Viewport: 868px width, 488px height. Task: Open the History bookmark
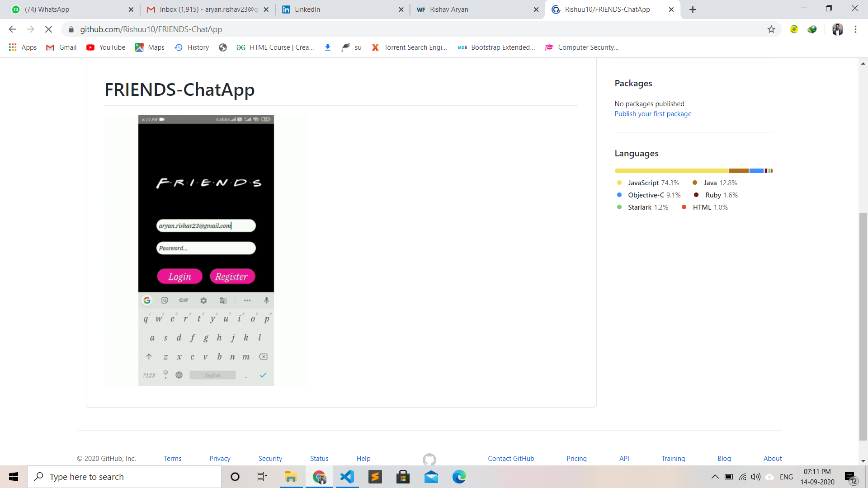[192, 47]
